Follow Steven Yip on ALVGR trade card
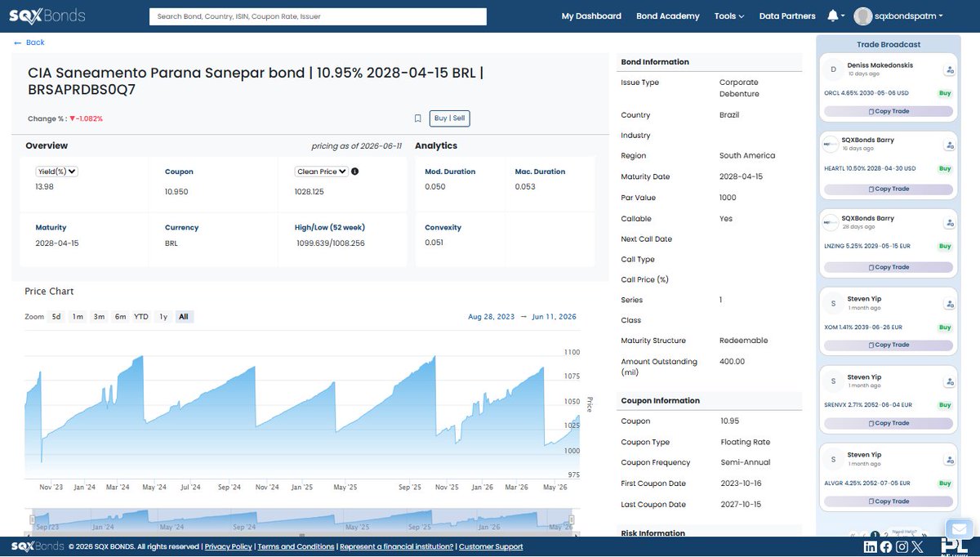Image resolution: width=980 pixels, height=557 pixels. [949, 460]
